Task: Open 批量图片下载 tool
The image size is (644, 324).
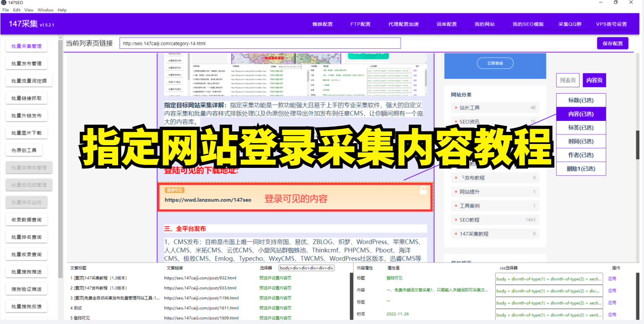Action: point(26,133)
